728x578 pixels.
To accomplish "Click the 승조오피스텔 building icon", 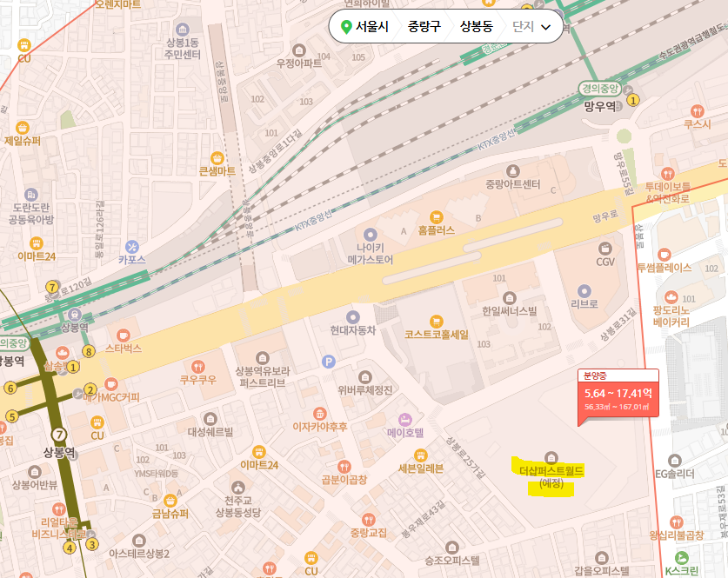I will point(451,548).
